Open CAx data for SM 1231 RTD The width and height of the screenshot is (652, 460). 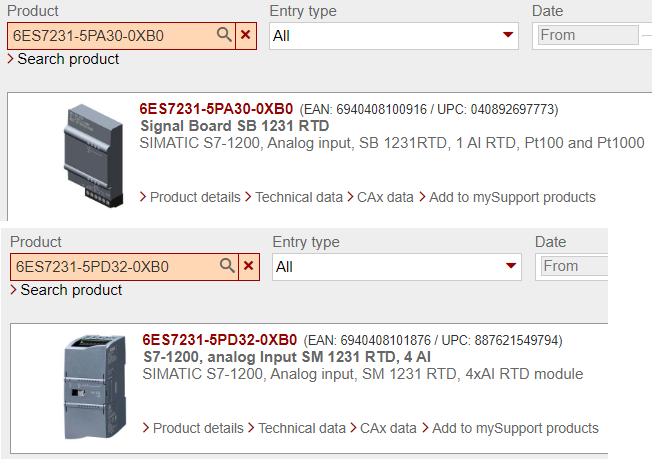[x=388, y=428]
